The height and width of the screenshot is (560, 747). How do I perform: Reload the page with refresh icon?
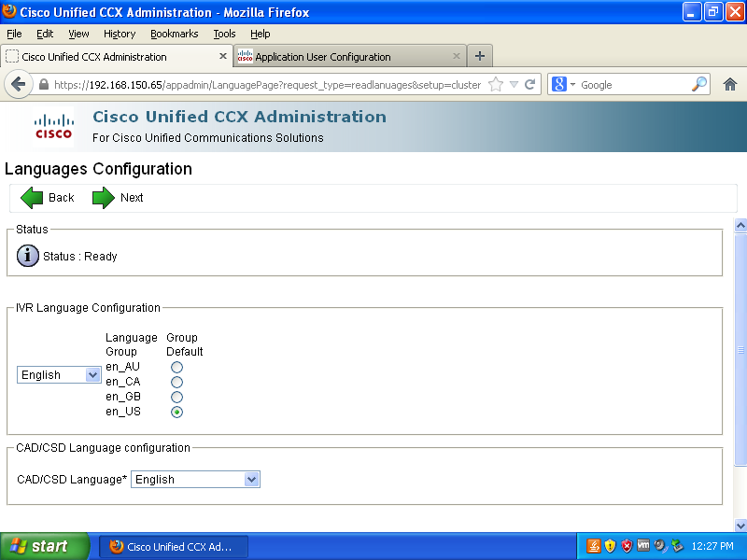(529, 85)
